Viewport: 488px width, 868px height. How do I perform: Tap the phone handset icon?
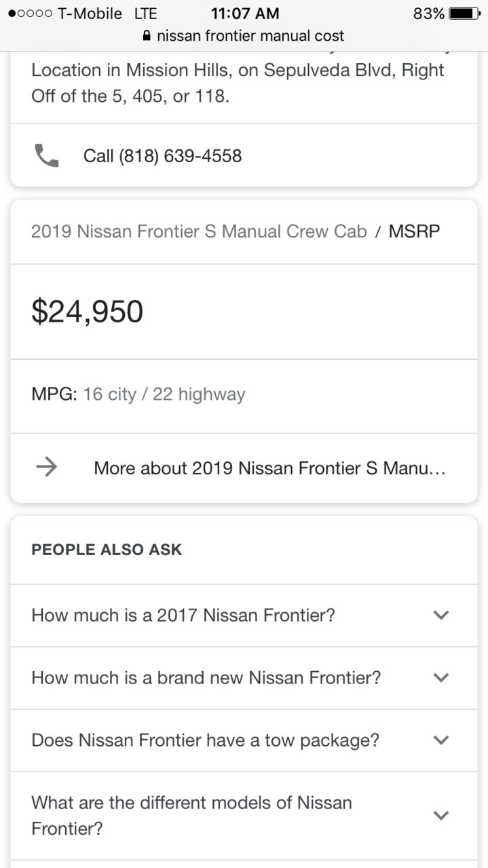tap(46, 156)
